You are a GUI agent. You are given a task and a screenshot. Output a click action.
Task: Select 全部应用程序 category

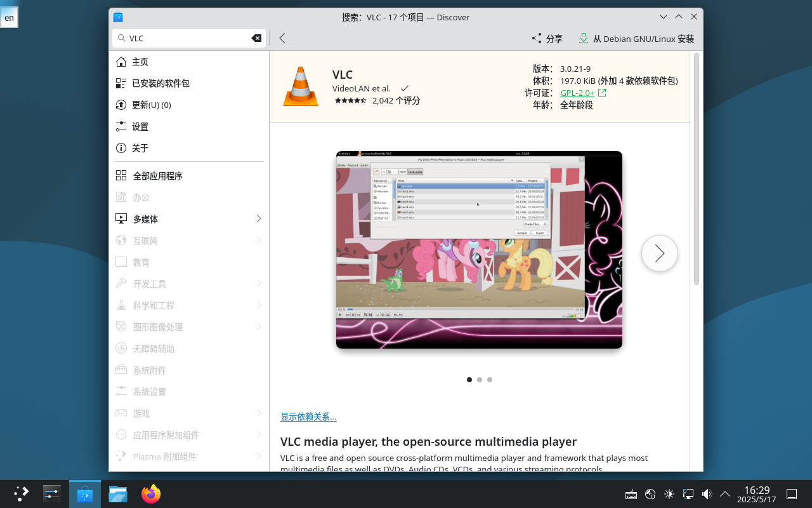(189, 176)
